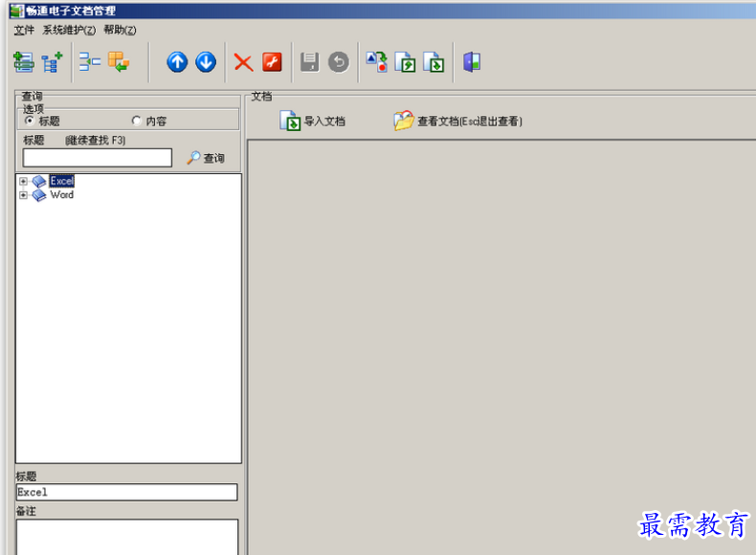Click the Excel book icon in tree
Viewport: 756px width, 555px height.
[39, 181]
